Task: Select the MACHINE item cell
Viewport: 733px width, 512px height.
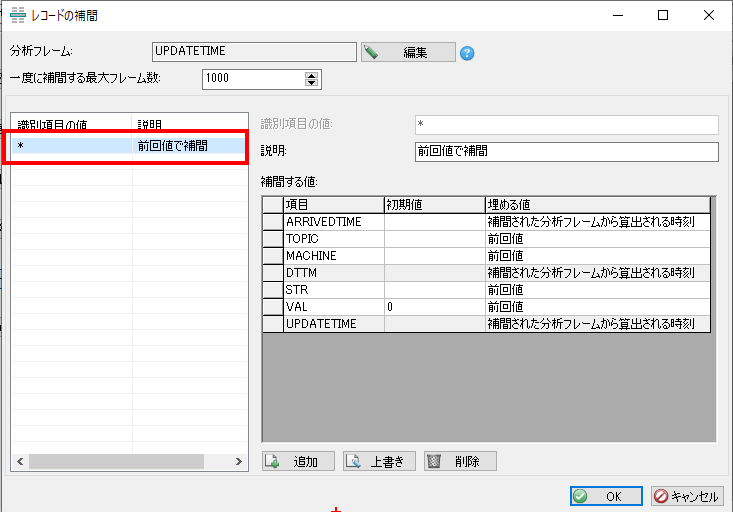Action: (x=334, y=256)
